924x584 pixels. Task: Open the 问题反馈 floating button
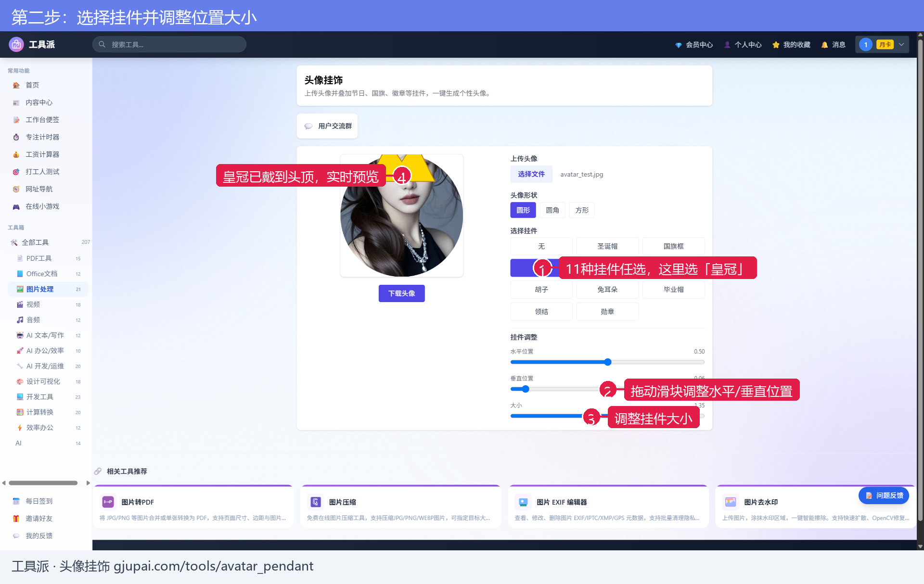pos(884,495)
